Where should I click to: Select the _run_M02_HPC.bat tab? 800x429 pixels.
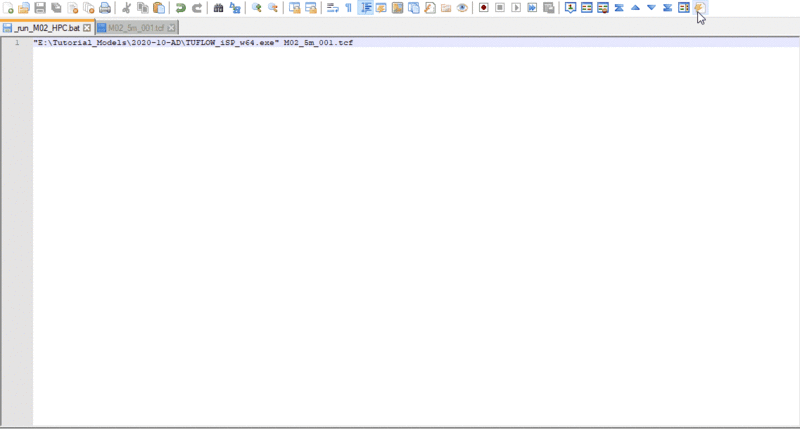point(46,27)
